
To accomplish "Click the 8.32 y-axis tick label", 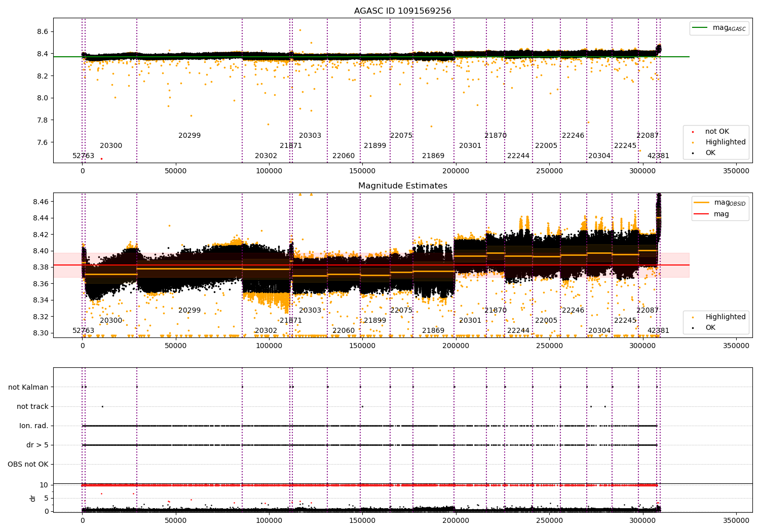I will pos(41,317).
